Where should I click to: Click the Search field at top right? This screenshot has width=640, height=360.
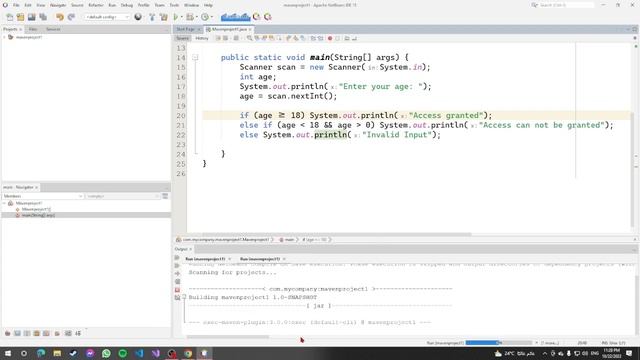(566, 5)
